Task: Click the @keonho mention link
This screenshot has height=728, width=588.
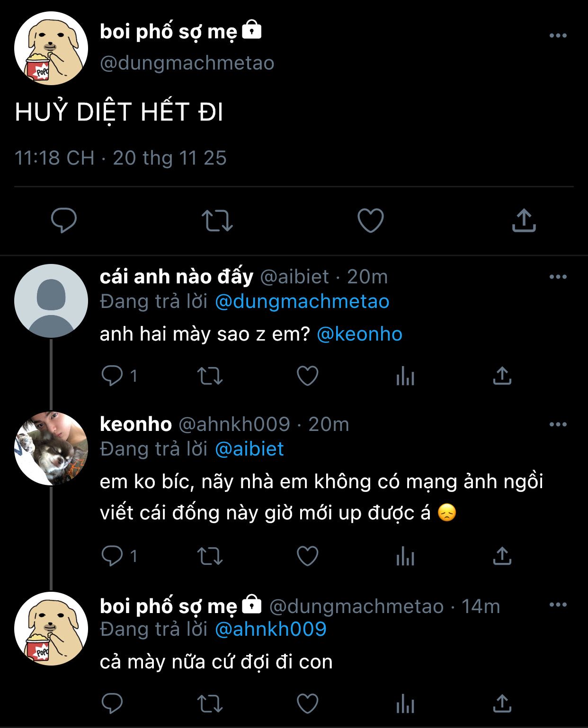Action: click(x=359, y=334)
